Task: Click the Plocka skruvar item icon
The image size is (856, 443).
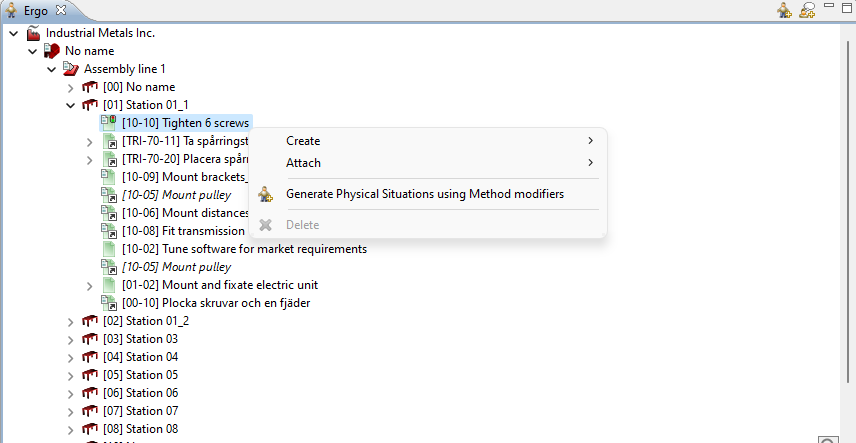Action: pos(109,303)
